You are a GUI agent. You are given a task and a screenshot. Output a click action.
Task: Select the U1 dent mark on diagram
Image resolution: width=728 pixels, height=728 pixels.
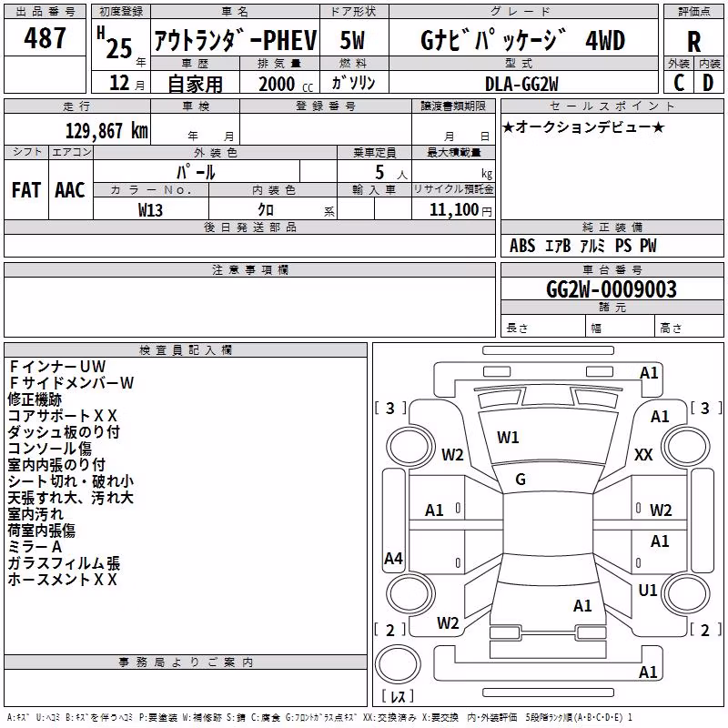[648, 590]
